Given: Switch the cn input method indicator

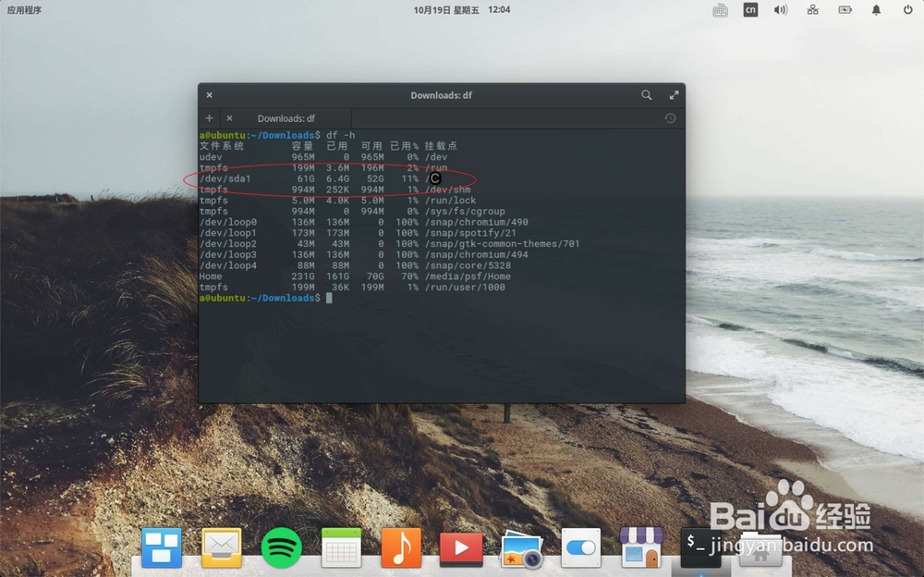Looking at the screenshot, I should [750, 10].
